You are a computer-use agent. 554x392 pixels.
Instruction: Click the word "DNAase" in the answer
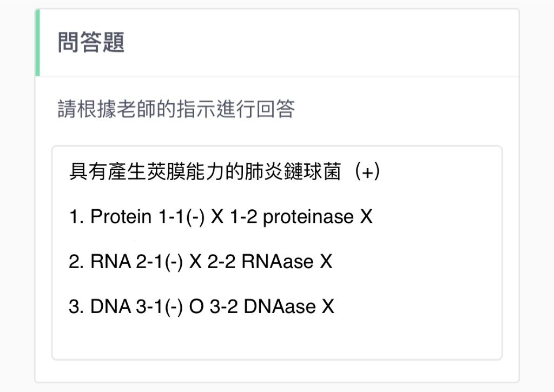280,307
